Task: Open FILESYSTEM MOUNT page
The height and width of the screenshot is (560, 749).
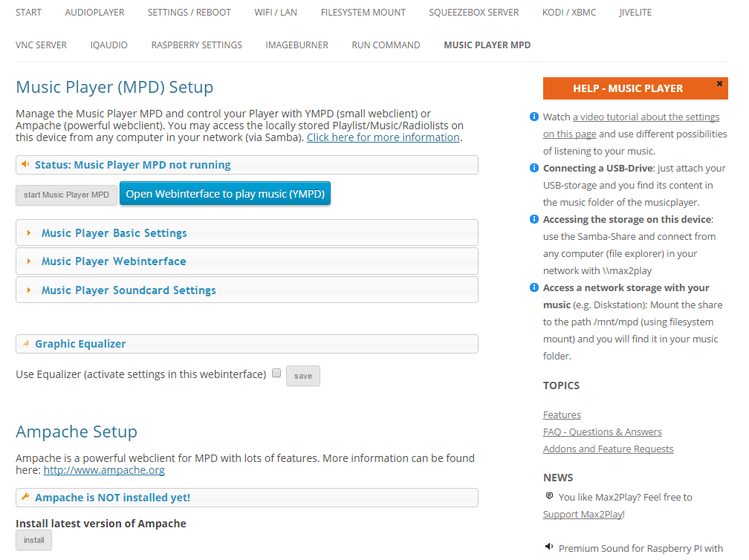Action: tap(363, 13)
